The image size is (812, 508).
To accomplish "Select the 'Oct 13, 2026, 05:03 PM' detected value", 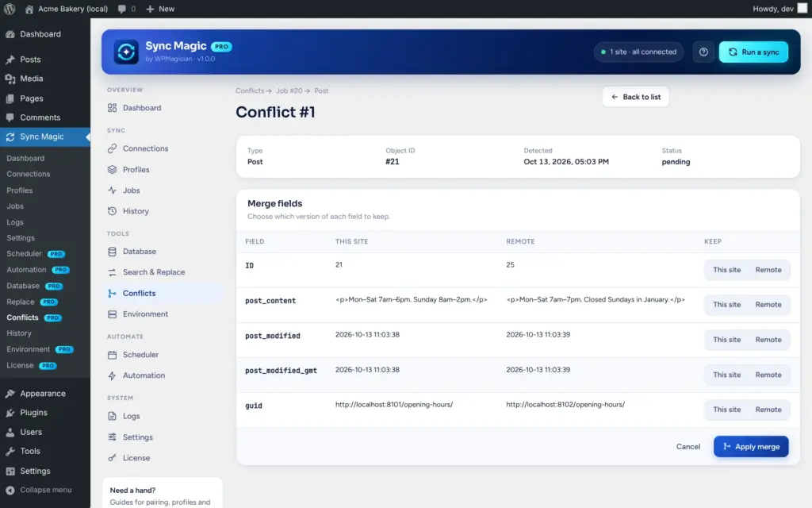I will pos(566,162).
